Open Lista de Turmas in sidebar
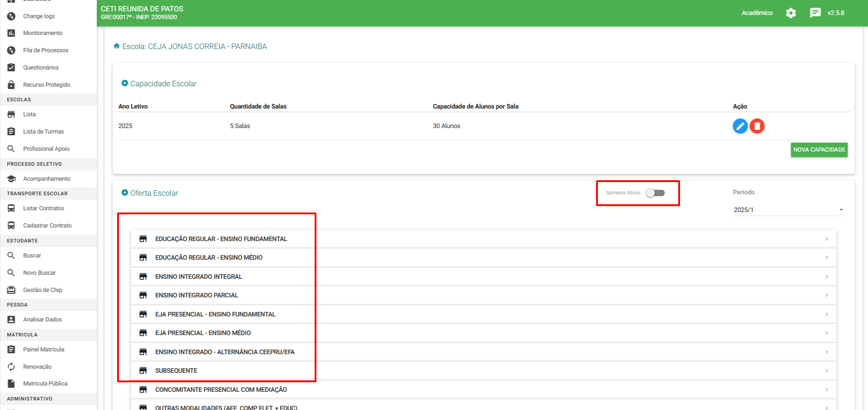The height and width of the screenshot is (410, 868). (x=43, y=132)
